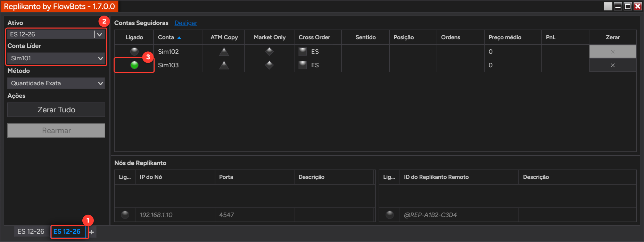Add a new tab with plus button
This screenshot has height=242, width=644.
click(91, 232)
